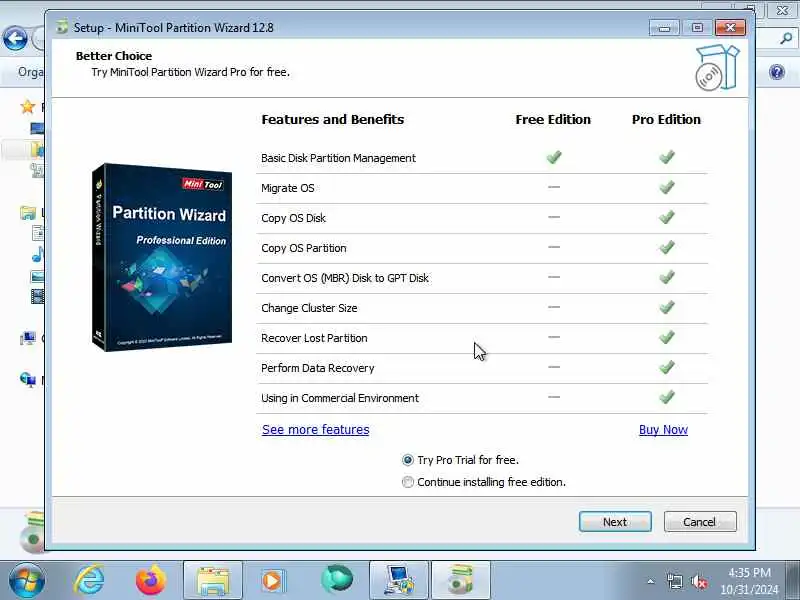Click the Help icon in Explorer window
This screenshot has width=800, height=600.
[x=777, y=72]
